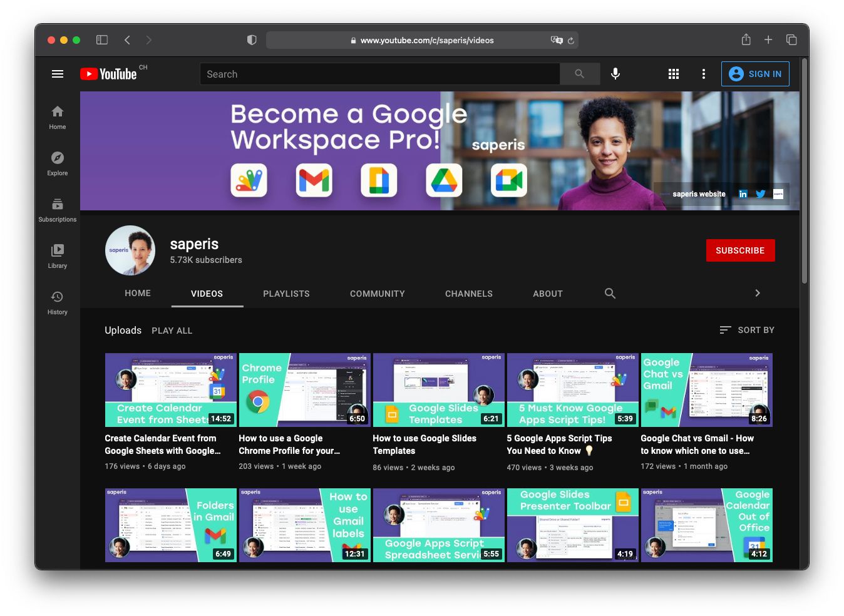Viewport: 844px width, 616px height.
Task: Play the Chrome Profile 6:50 thumbnail
Action: tap(305, 390)
